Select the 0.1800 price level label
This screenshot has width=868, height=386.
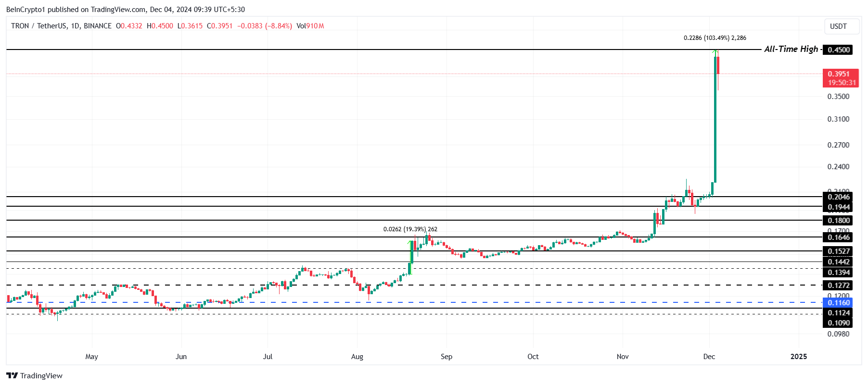tap(838, 220)
